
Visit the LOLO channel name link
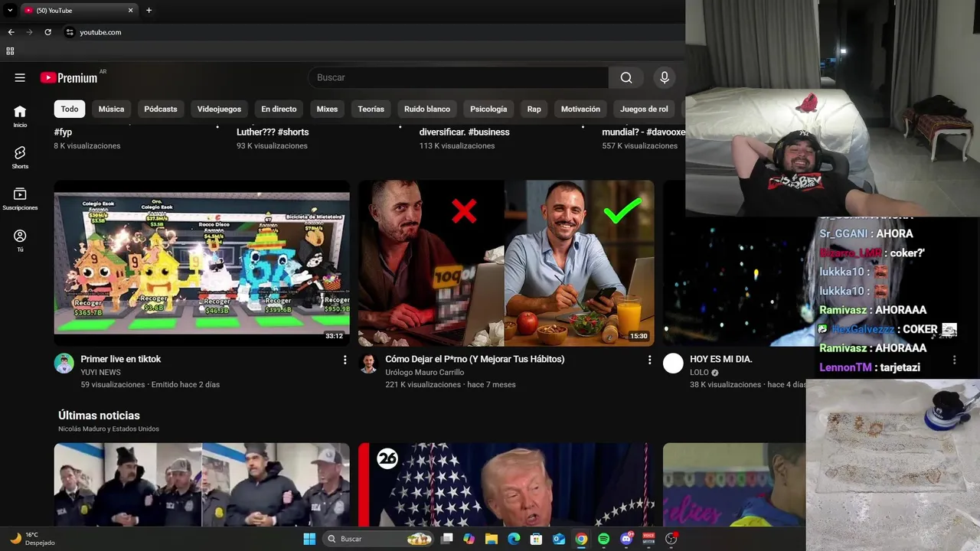pos(699,373)
